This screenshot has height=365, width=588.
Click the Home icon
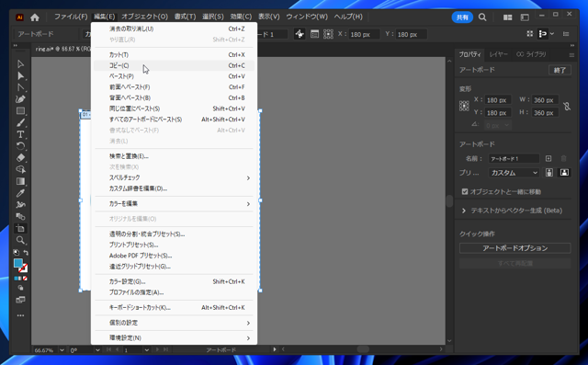35,17
